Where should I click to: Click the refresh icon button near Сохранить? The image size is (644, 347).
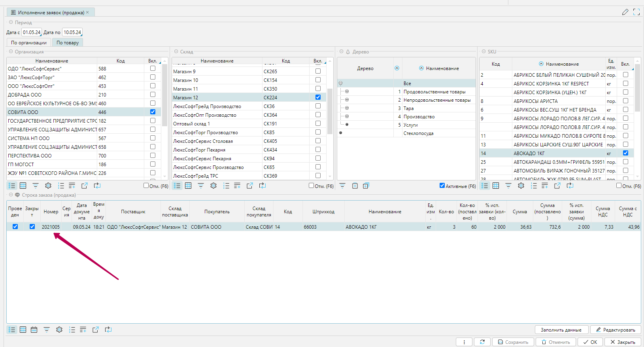tap(482, 342)
